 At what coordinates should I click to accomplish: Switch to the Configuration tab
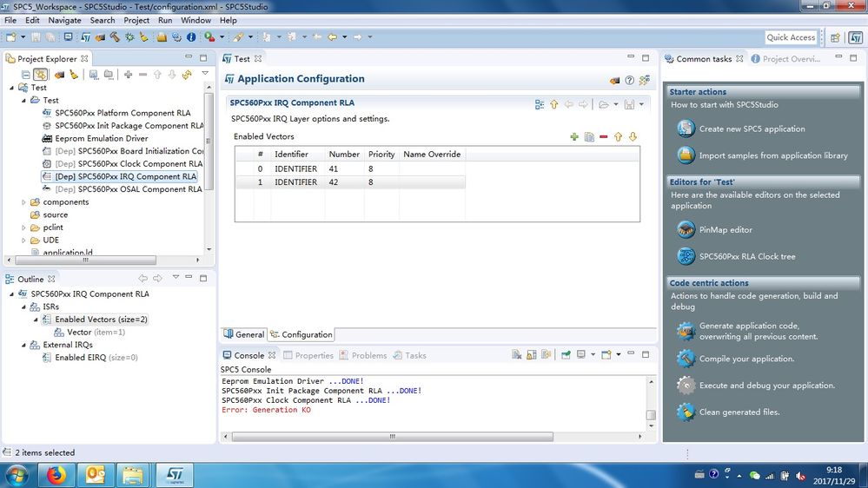pos(301,334)
